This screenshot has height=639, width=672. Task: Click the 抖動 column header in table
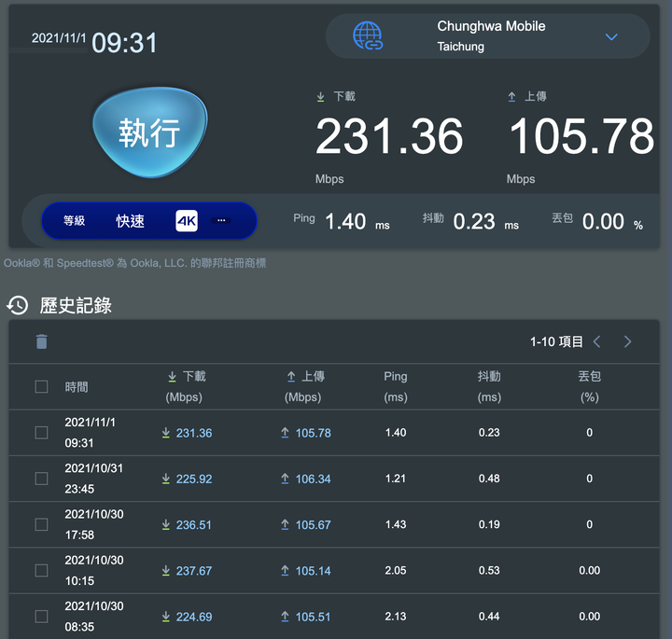489,387
